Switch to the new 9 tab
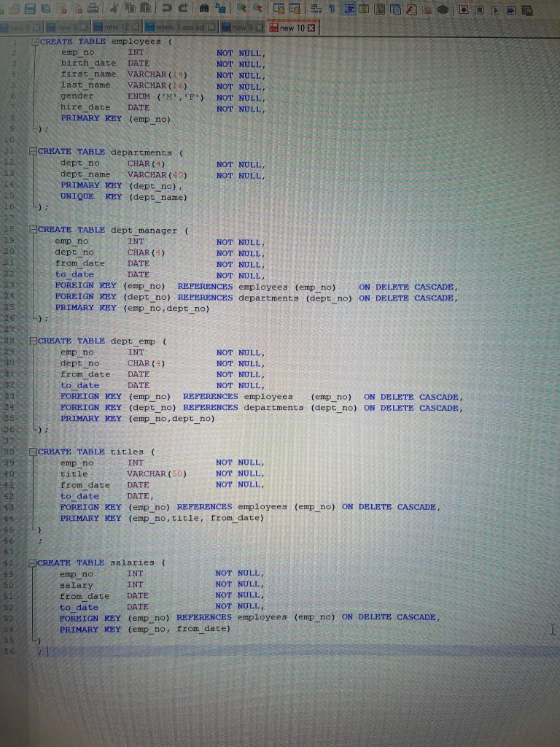The image size is (560, 747). [x=241, y=28]
